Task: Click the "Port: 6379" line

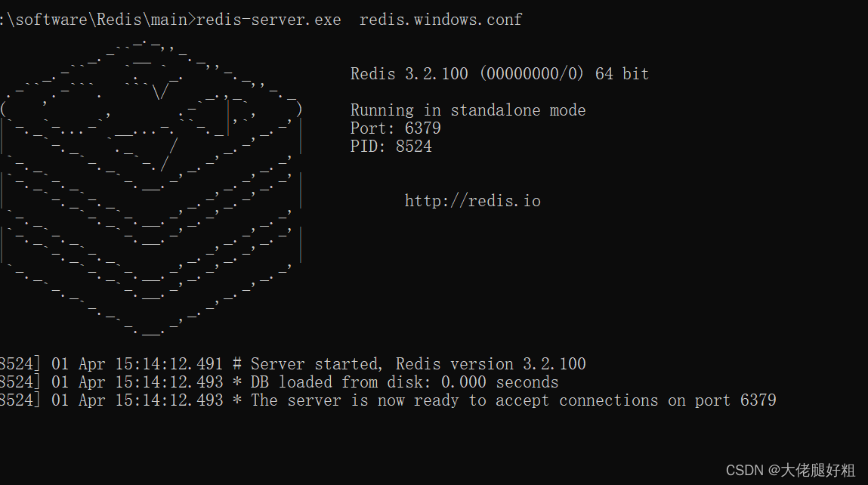Action: [x=395, y=128]
